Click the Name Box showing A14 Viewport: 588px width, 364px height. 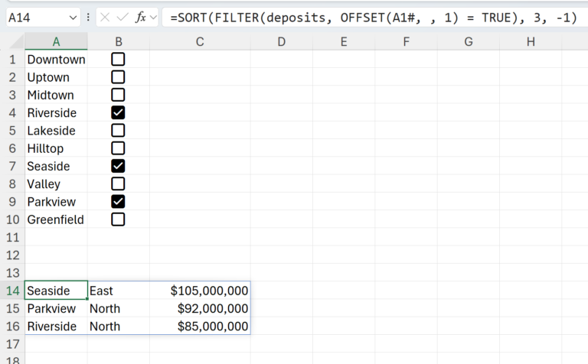43,18
